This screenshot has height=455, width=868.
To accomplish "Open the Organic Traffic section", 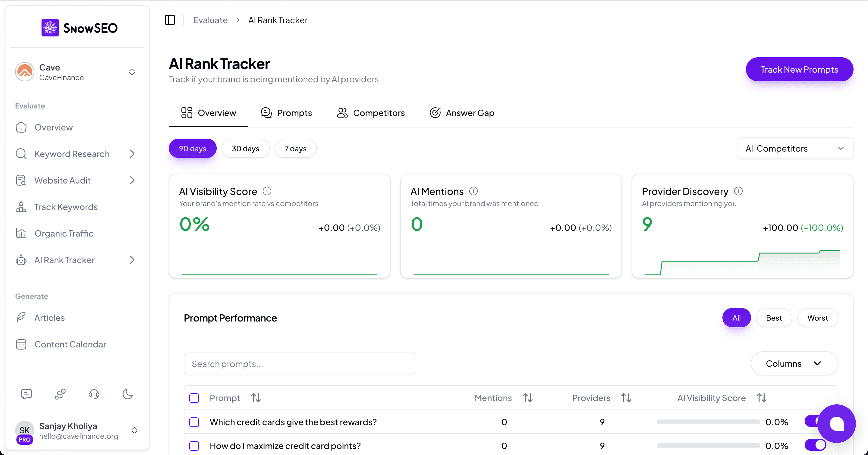I will (64, 233).
